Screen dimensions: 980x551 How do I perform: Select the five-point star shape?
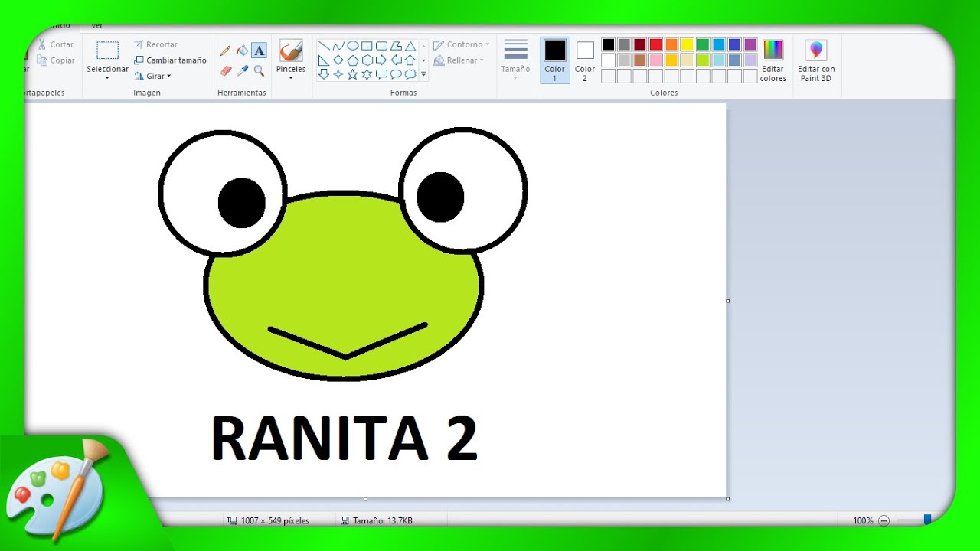pyautogui.click(x=352, y=74)
